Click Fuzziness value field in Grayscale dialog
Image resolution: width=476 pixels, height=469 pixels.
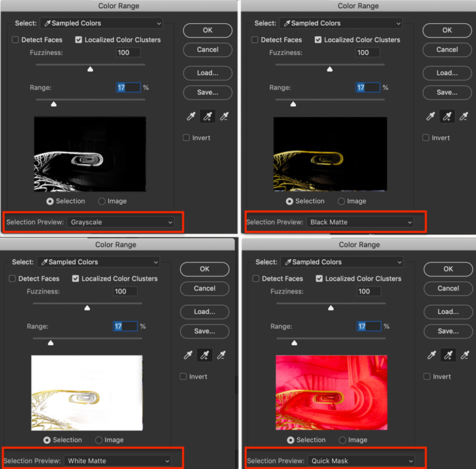pyautogui.click(x=128, y=52)
